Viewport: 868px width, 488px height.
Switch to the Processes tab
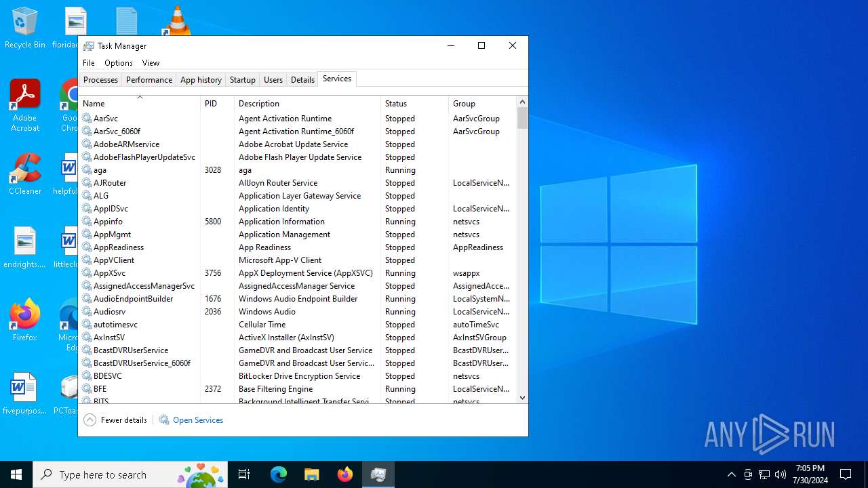pyautogui.click(x=100, y=79)
